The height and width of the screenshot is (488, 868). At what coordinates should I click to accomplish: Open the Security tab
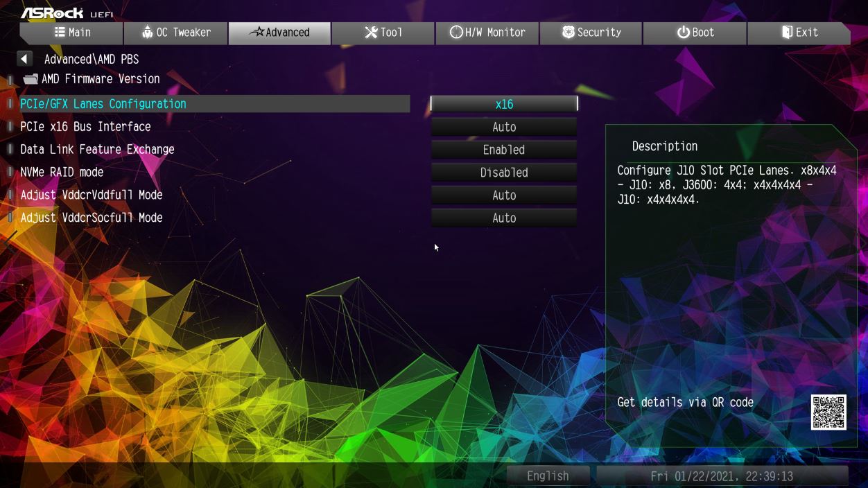591,33
